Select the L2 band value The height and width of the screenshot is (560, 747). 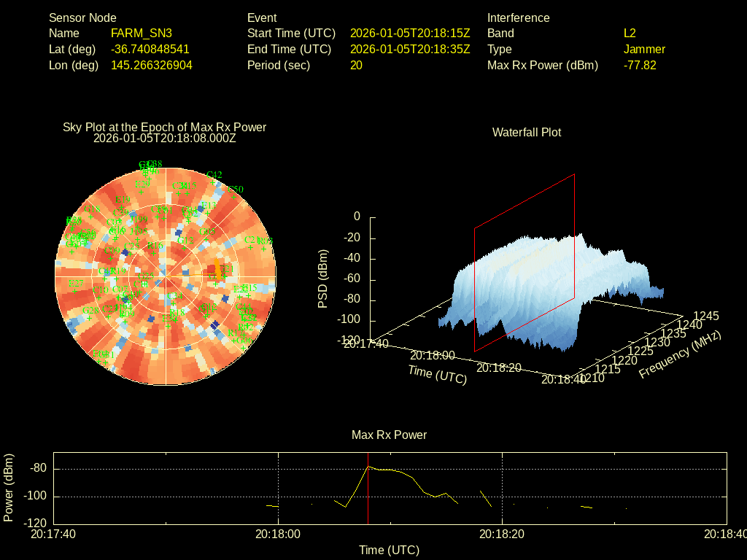[x=630, y=33]
